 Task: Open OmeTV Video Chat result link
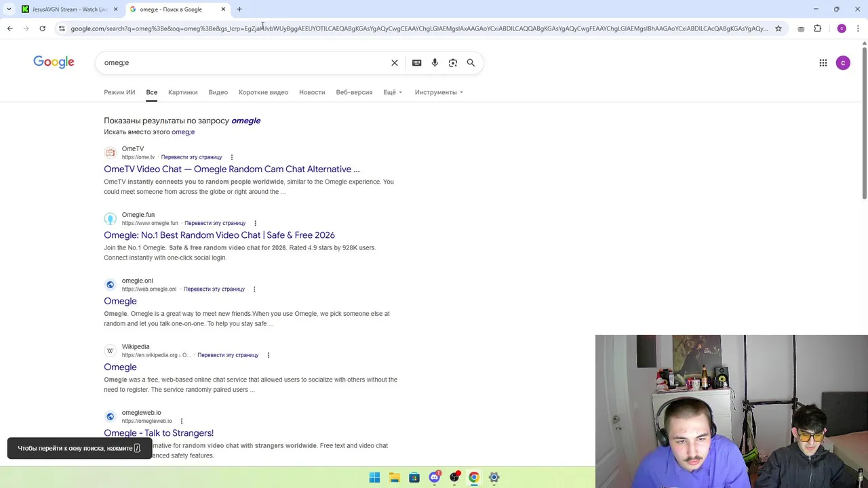[232, 169]
